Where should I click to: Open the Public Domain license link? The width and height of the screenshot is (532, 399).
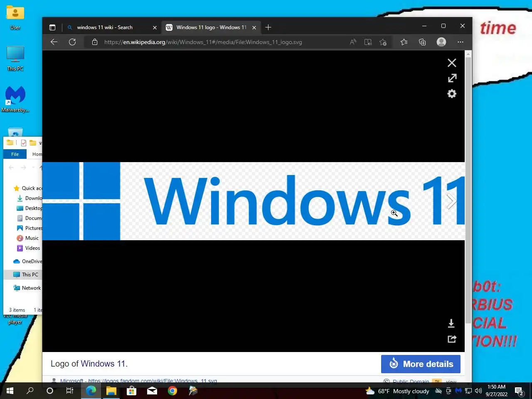click(411, 381)
